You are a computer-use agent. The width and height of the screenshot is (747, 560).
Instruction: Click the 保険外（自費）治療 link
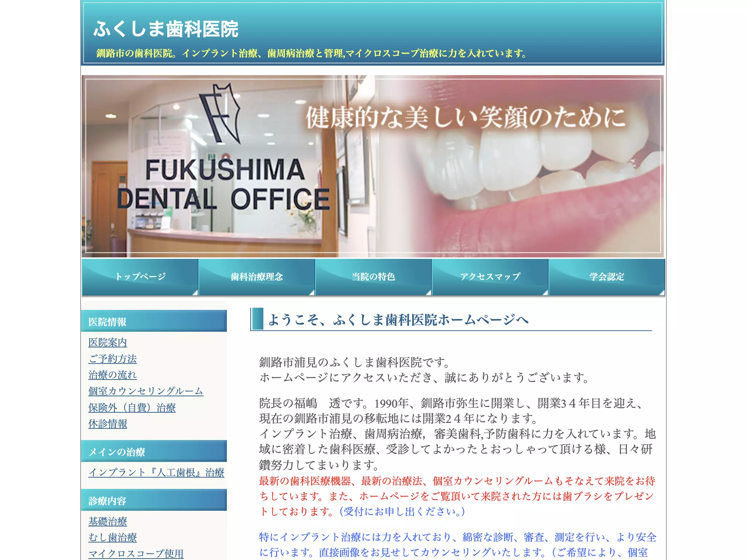(x=132, y=407)
